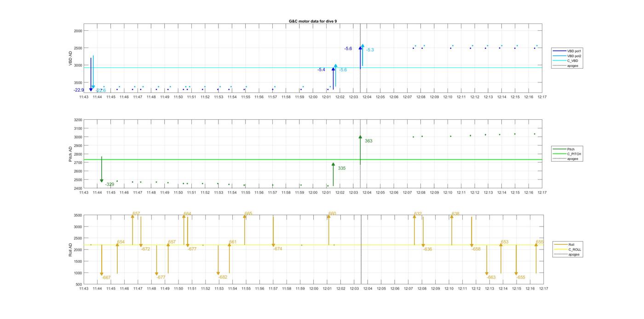Click the "653" roll data label
Viewport: 644px width, 319px height.
pos(505,242)
